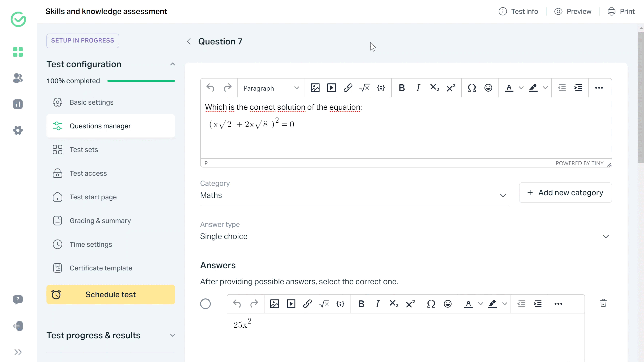Select the subscript formatting icon

(435, 88)
